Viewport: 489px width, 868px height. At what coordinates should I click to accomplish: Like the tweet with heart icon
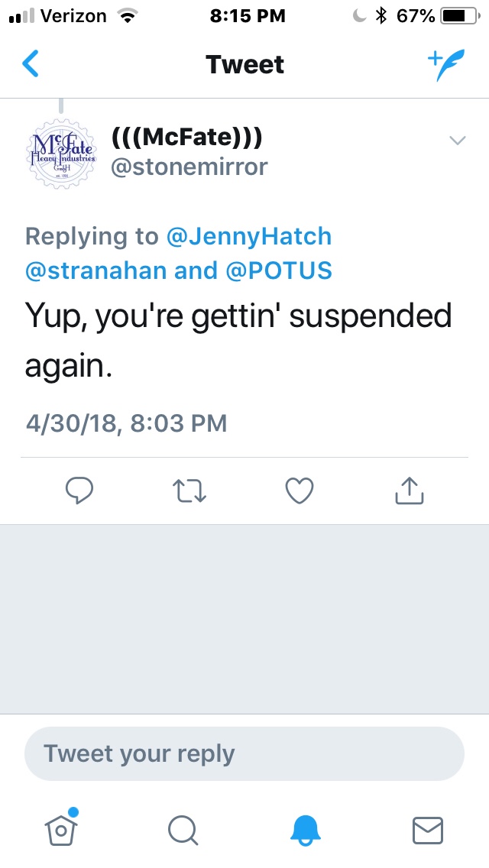(x=299, y=491)
